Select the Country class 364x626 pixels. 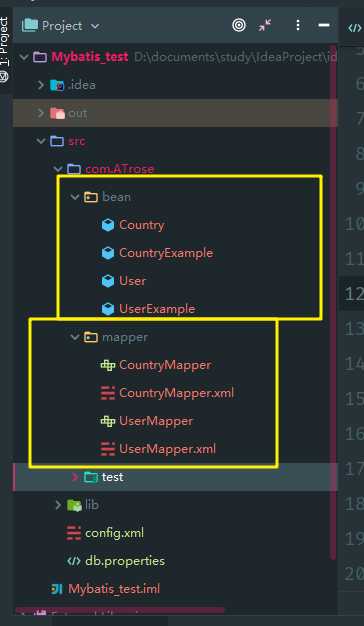click(x=142, y=225)
